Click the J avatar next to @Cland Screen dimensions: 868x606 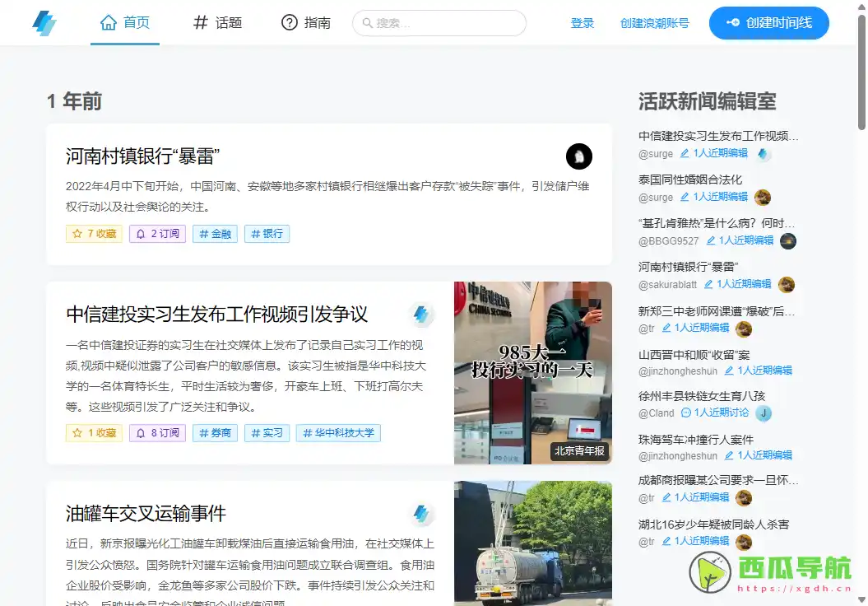pos(764,415)
